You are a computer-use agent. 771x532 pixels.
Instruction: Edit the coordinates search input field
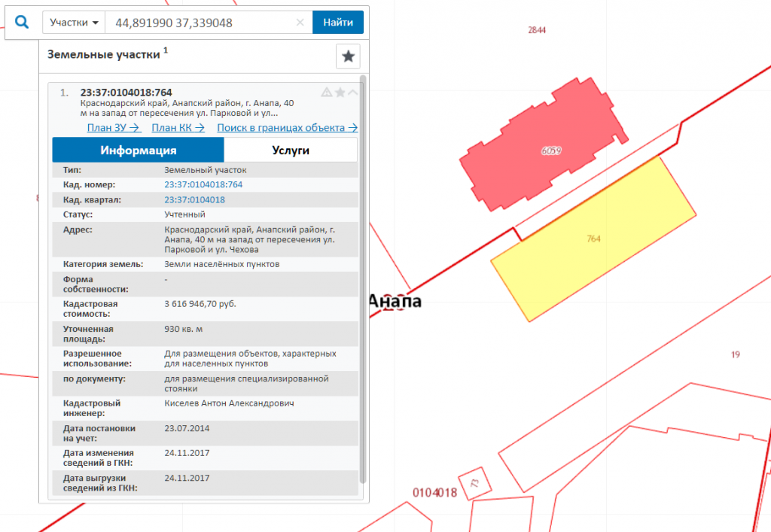202,23
